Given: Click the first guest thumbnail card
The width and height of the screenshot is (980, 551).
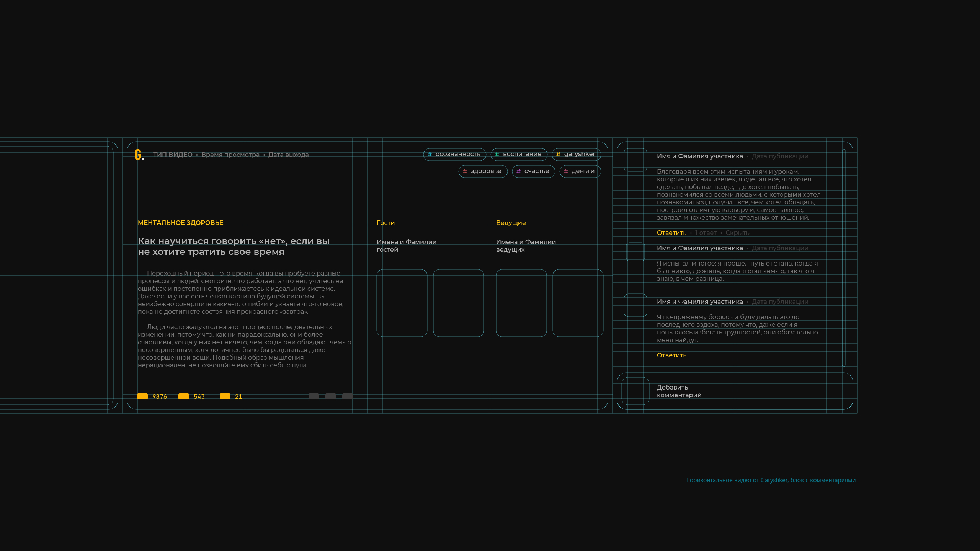Looking at the screenshot, I should click(402, 303).
